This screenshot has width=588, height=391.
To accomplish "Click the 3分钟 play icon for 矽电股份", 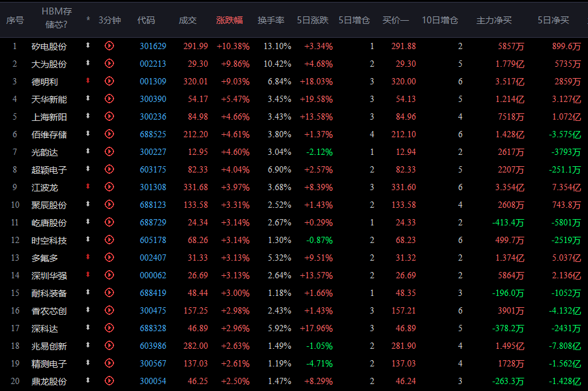I will click(x=109, y=46).
